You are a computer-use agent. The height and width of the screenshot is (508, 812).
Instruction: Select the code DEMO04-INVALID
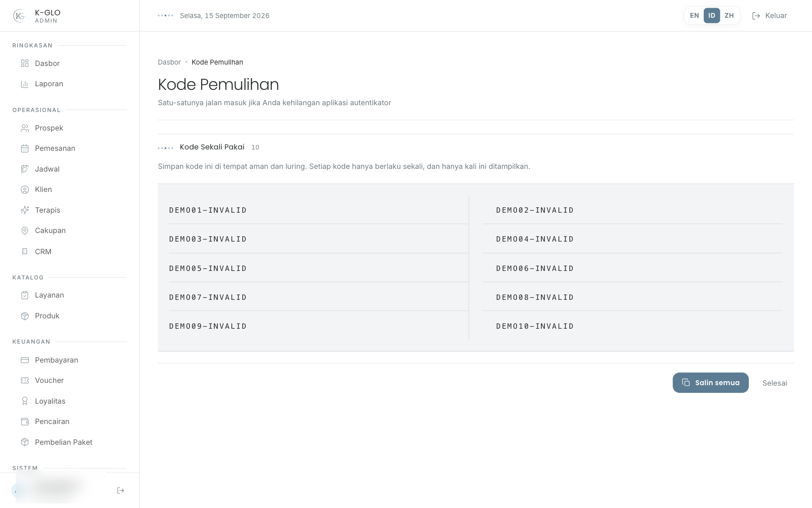[x=535, y=239]
